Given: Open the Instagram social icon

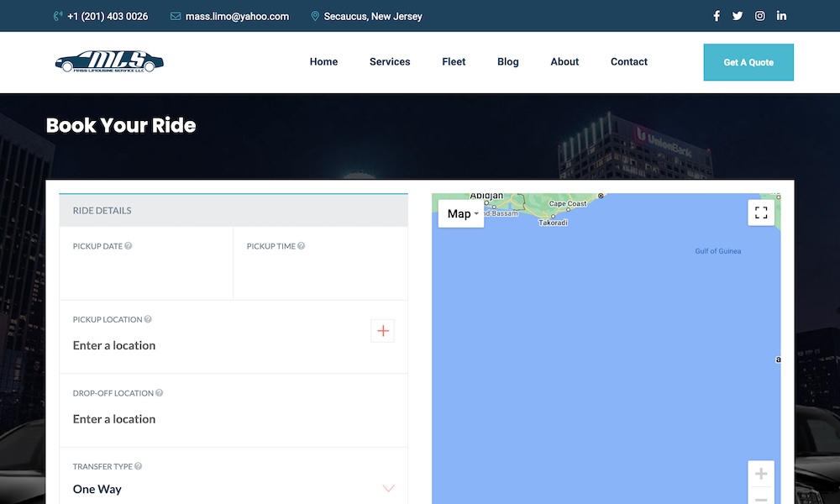Looking at the screenshot, I should pos(760,16).
